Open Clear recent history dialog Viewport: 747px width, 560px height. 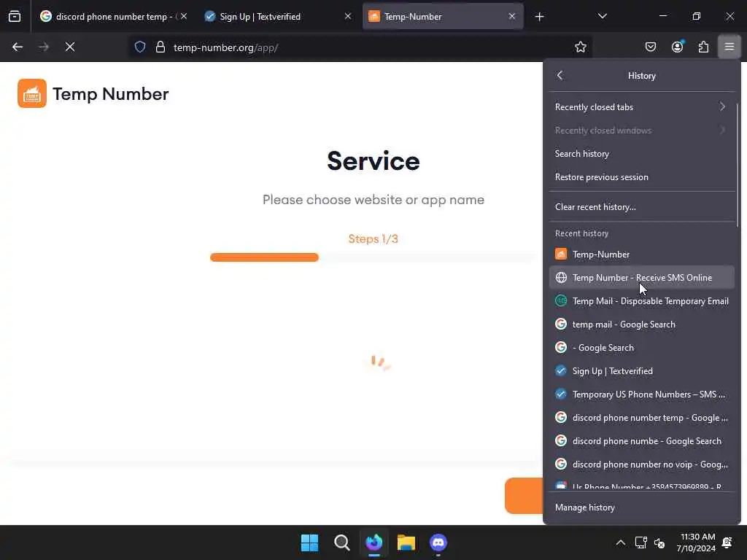coord(641,206)
